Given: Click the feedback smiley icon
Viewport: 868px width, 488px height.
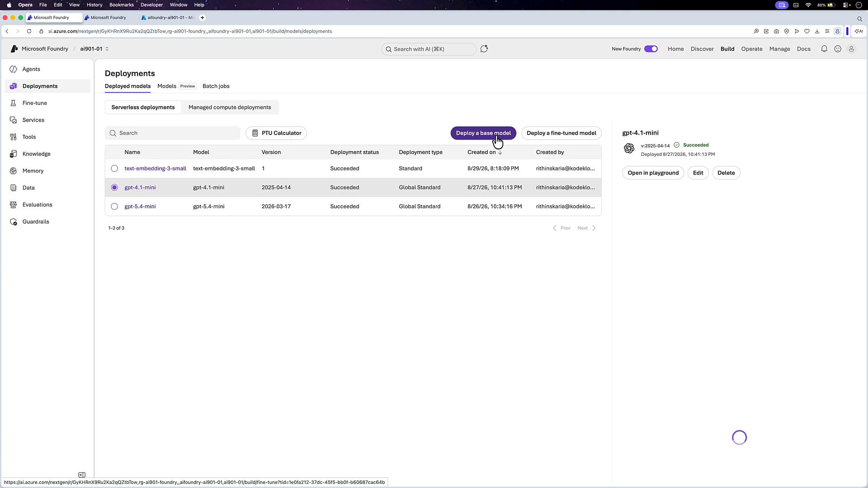Looking at the screenshot, I should point(838,49).
